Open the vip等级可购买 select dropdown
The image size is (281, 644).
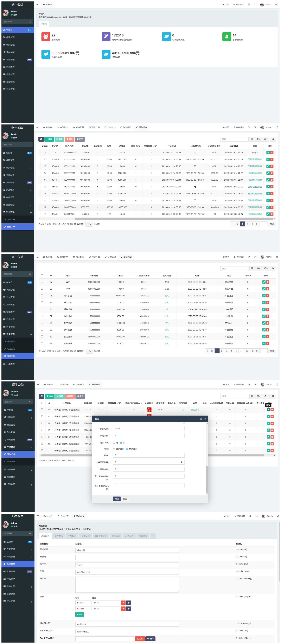pyautogui.click(x=149, y=462)
